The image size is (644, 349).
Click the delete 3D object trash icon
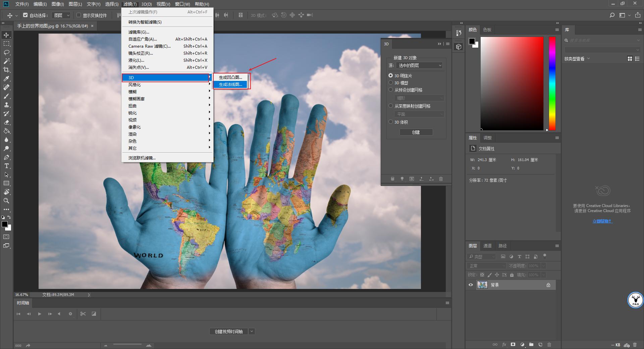[x=441, y=179]
